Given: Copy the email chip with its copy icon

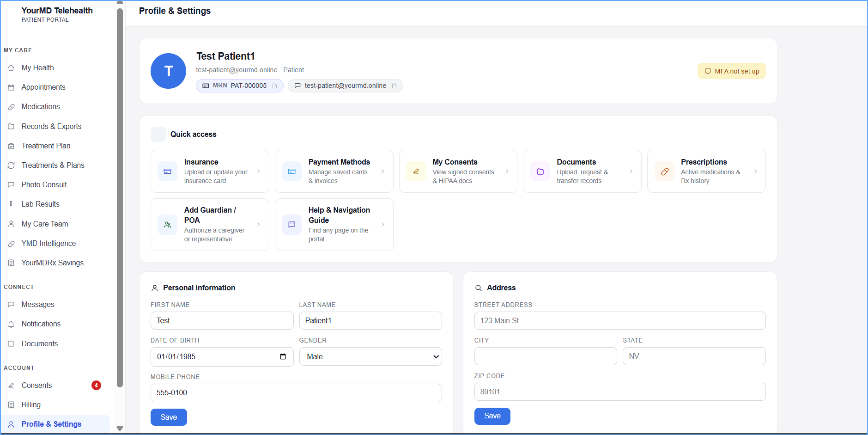Looking at the screenshot, I should (x=394, y=86).
